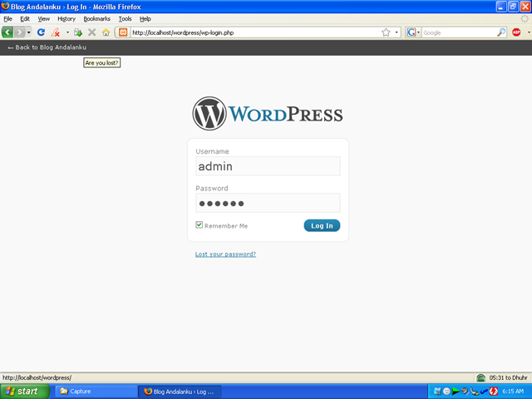Open the address bar history dropdown arrow

[x=397, y=32]
